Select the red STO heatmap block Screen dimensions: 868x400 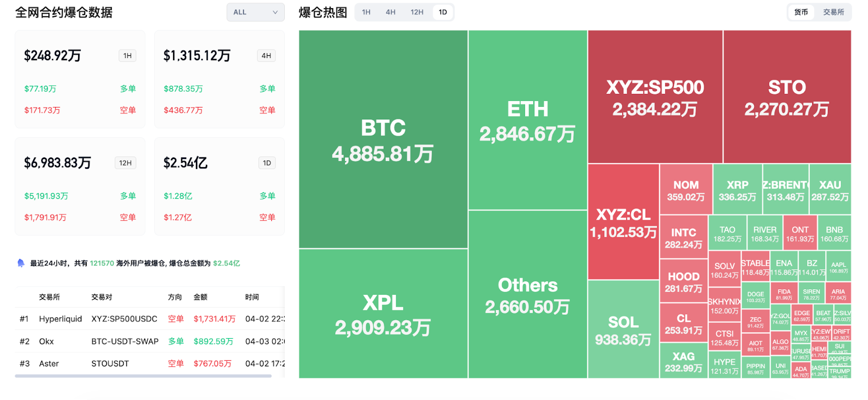(x=787, y=97)
